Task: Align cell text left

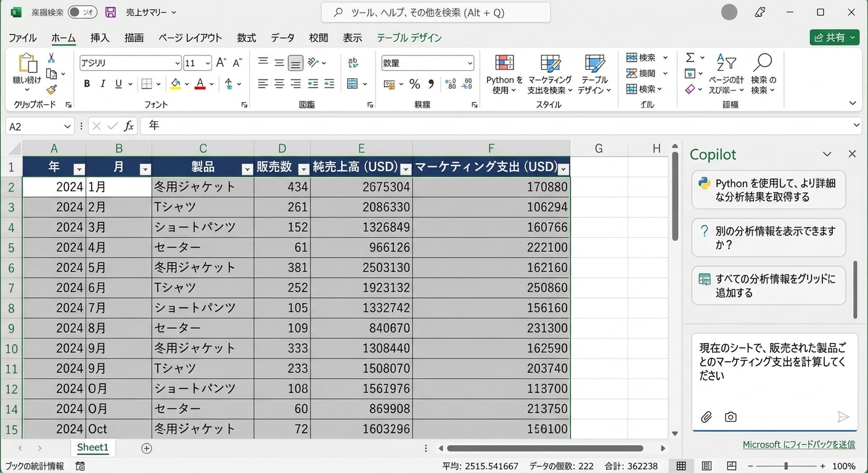Action: pyautogui.click(x=263, y=84)
